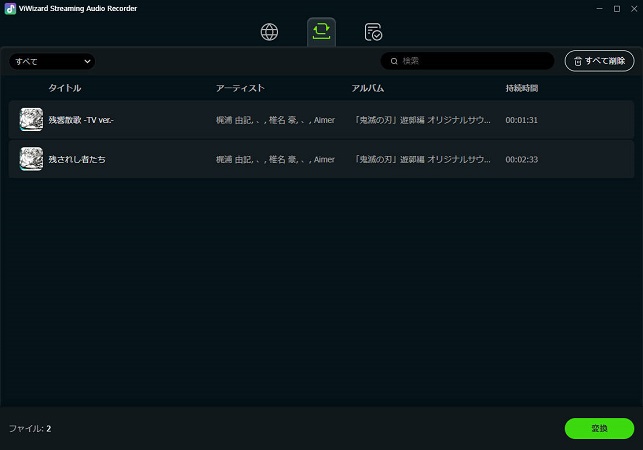Focus the 検索 search field
The height and width of the screenshot is (450, 643).
(467, 61)
